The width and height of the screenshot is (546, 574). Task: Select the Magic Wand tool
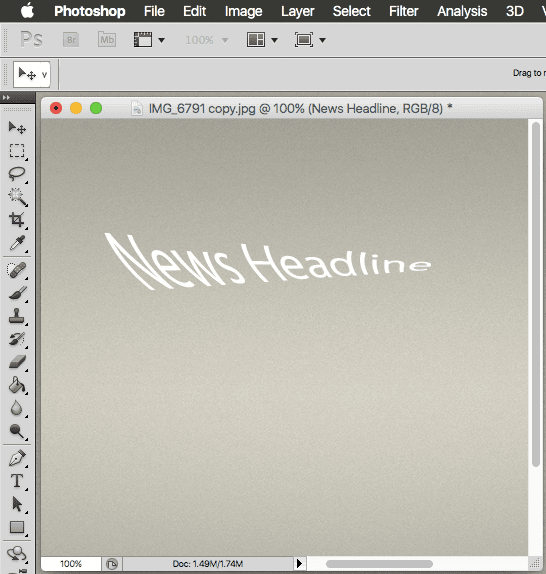coord(17,197)
